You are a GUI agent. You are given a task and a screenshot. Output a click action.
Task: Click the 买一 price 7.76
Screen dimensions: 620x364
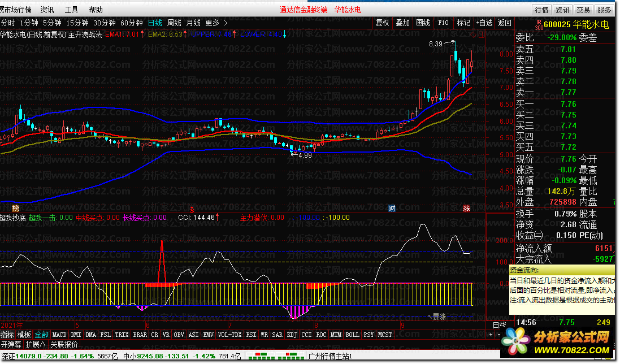pyautogui.click(x=568, y=105)
